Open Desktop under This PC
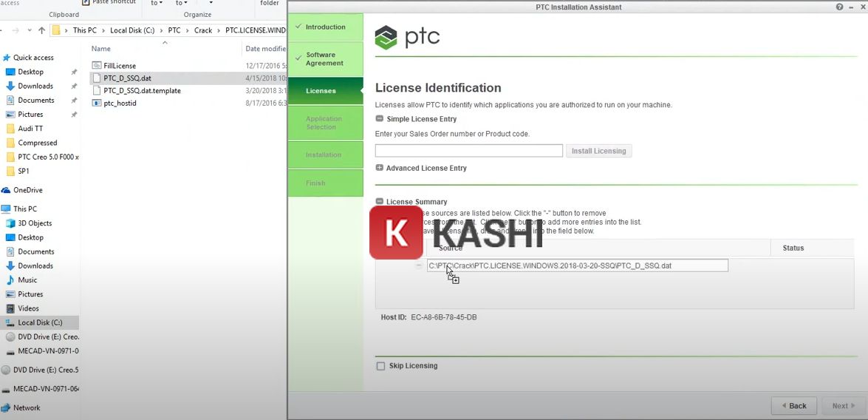Viewport: 868px width, 420px height. coord(30,237)
